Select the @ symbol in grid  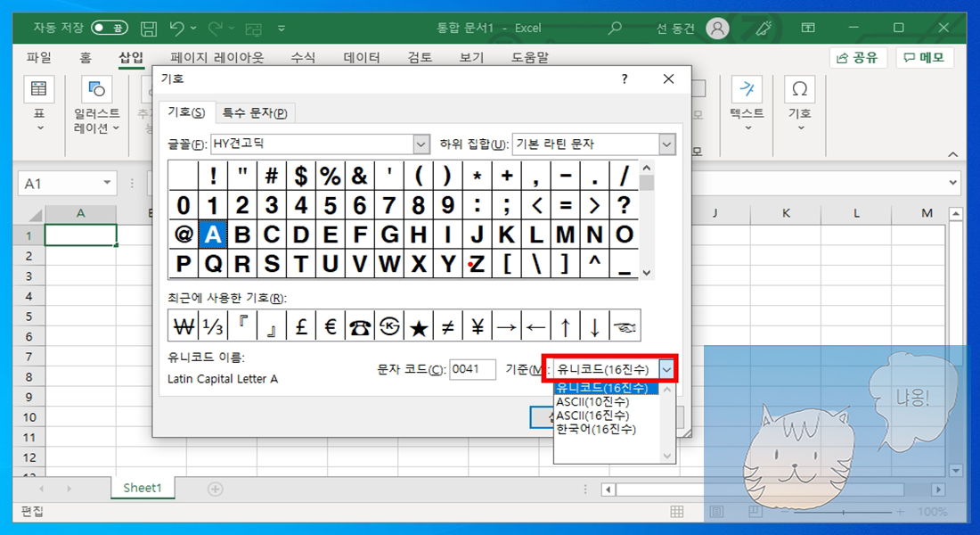tap(184, 235)
